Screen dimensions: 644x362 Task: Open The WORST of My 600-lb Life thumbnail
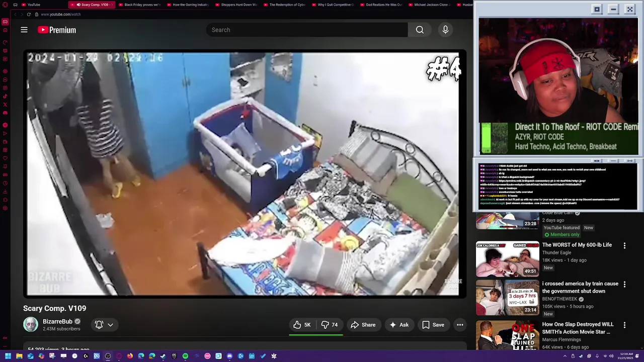click(507, 259)
